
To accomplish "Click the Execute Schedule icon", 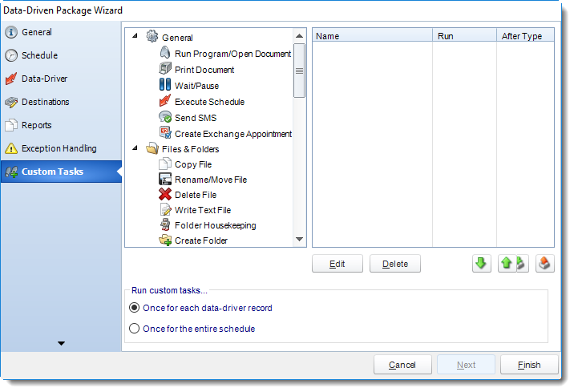I will 165,101.
